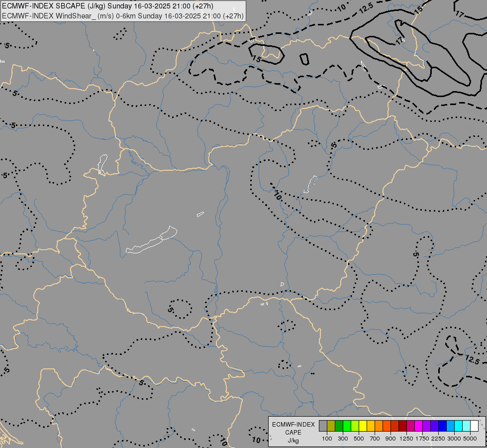Viewport: 487px width, 448px height.
Task: Click the '10' label beside the legend box
Action: tap(256, 440)
